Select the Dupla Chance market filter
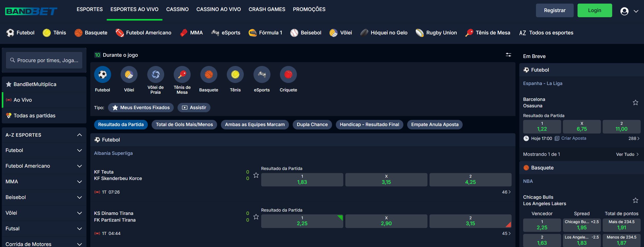 coord(312,125)
